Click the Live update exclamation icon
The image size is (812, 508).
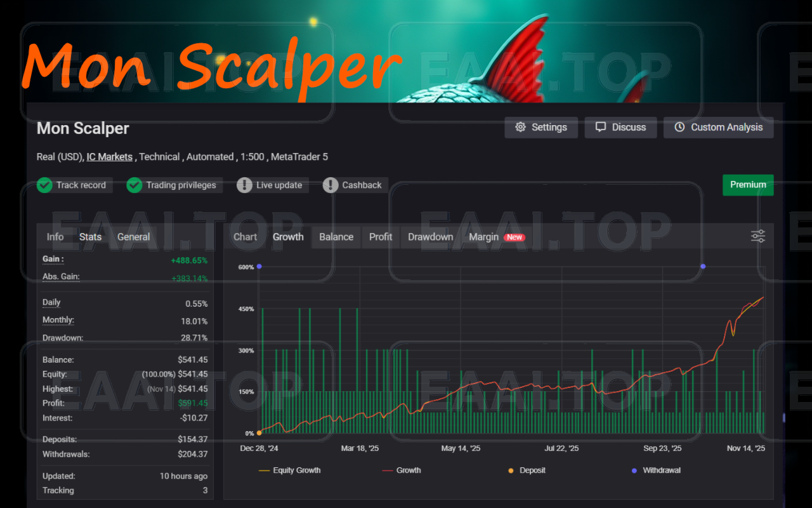pyautogui.click(x=244, y=185)
